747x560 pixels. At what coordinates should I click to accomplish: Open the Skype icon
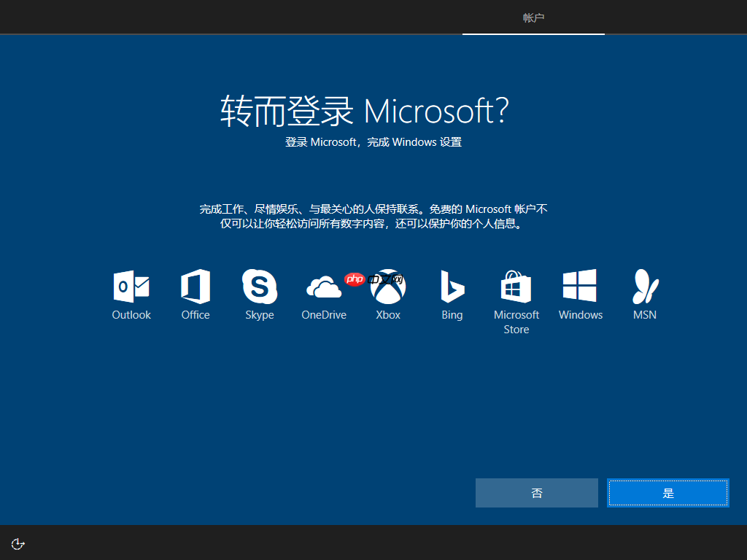pyautogui.click(x=260, y=286)
